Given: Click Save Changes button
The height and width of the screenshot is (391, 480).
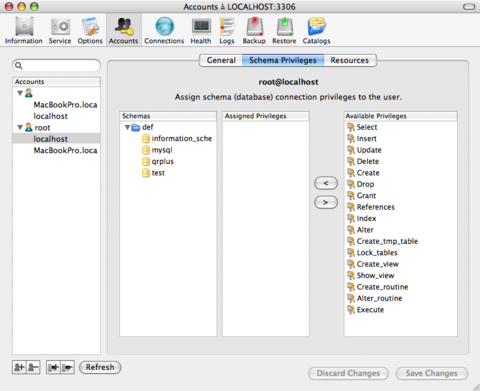Looking at the screenshot, I should 432,373.
